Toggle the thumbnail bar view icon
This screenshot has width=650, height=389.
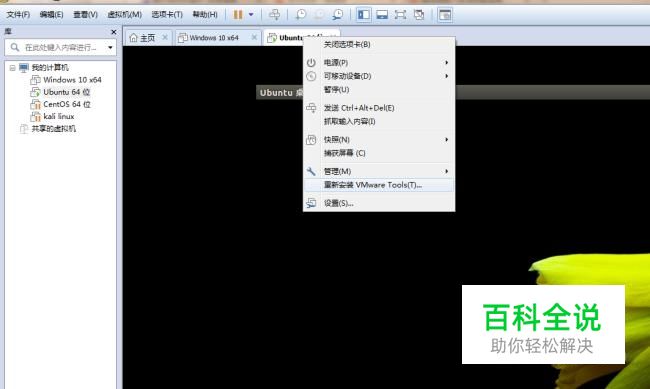pyautogui.click(x=382, y=15)
